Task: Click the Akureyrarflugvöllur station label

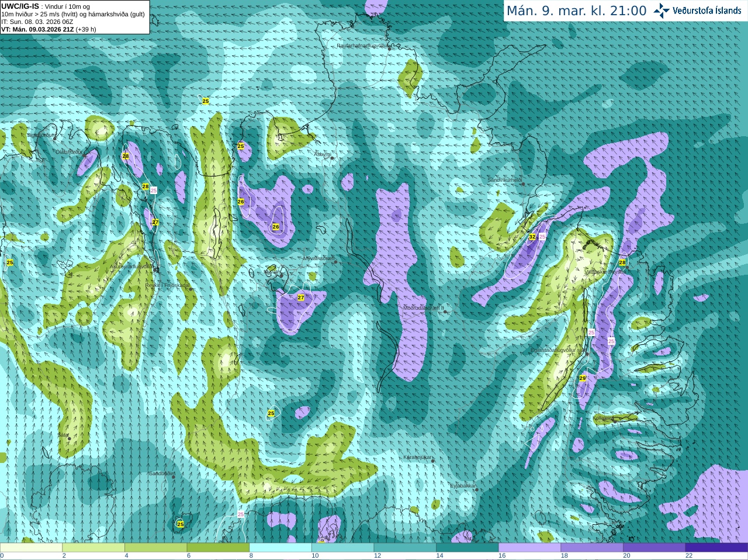Action: click(131, 266)
